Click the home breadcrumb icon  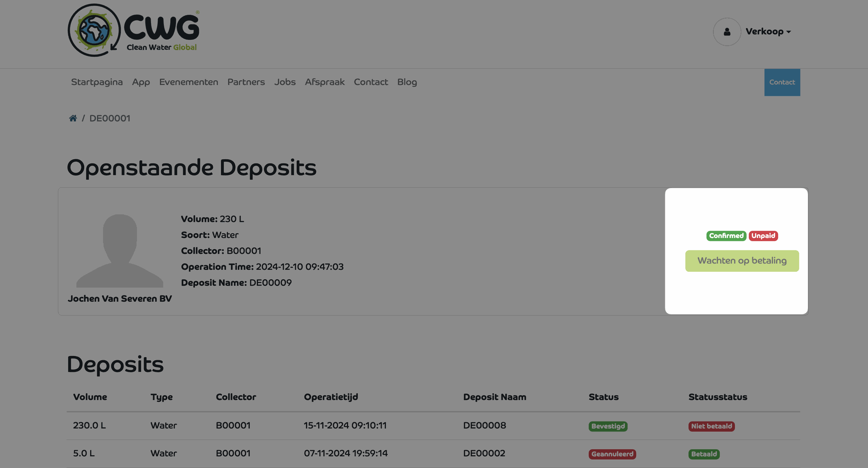coord(73,118)
